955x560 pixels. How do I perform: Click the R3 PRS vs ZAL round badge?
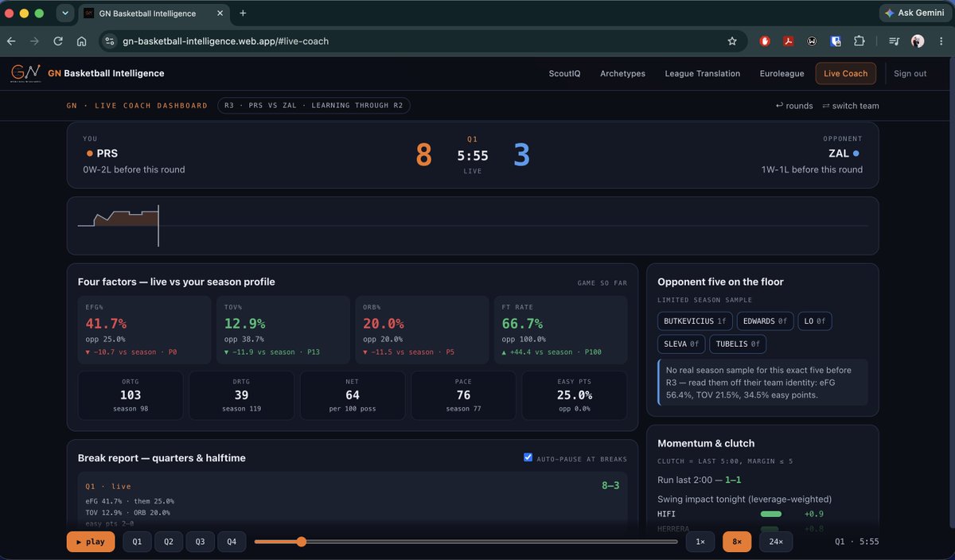314,105
